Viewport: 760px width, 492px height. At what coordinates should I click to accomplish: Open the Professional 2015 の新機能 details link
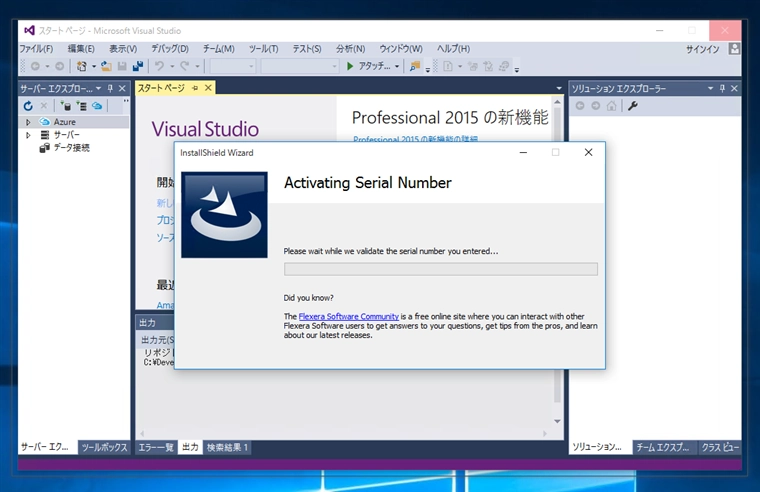point(415,139)
